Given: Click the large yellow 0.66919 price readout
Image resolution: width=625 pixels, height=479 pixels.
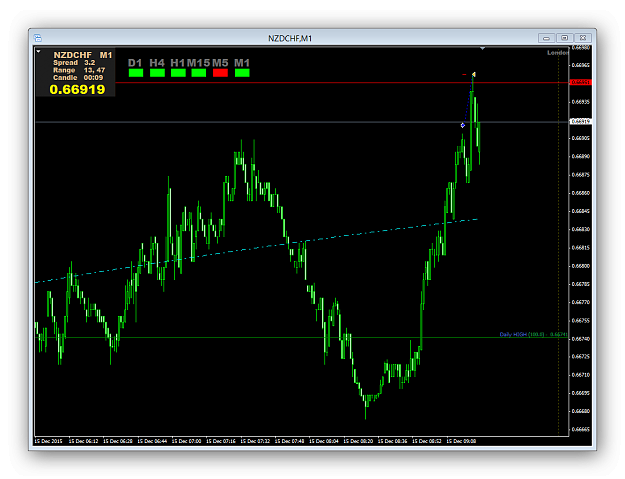Looking at the screenshot, I should pos(77,89).
